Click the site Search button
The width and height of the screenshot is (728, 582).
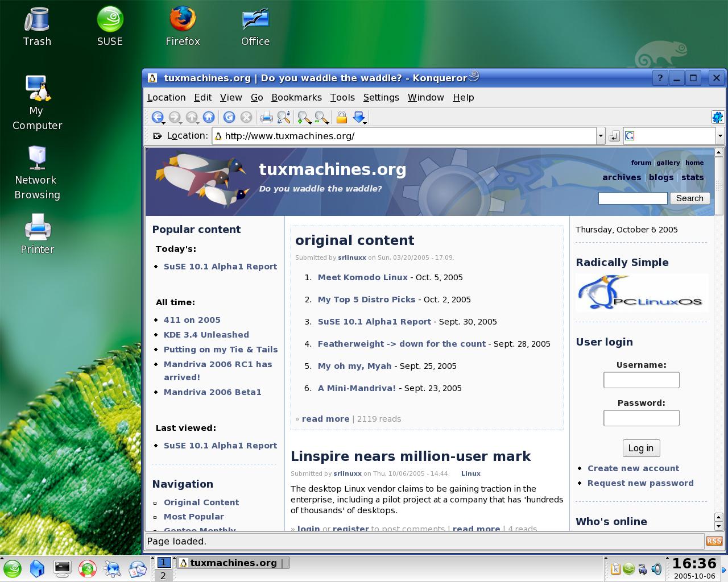(690, 198)
